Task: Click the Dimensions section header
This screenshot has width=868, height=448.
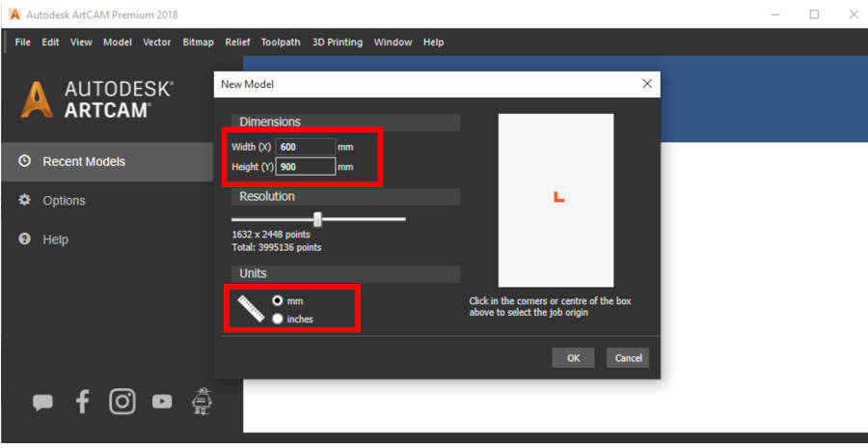Action: tap(346, 122)
